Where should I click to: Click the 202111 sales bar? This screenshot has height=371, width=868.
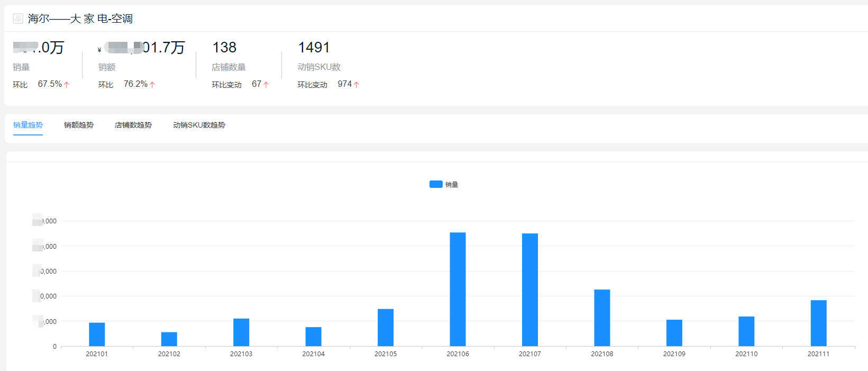(x=818, y=323)
